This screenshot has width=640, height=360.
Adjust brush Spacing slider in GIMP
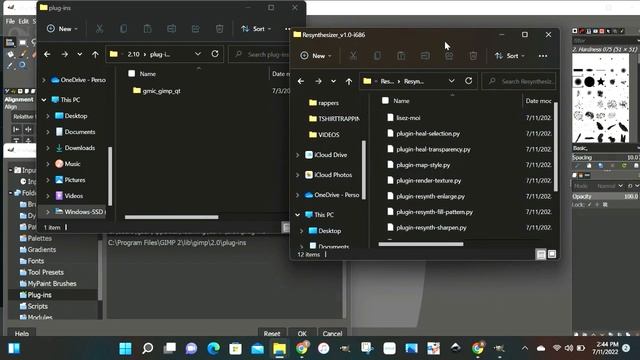tap(605, 158)
